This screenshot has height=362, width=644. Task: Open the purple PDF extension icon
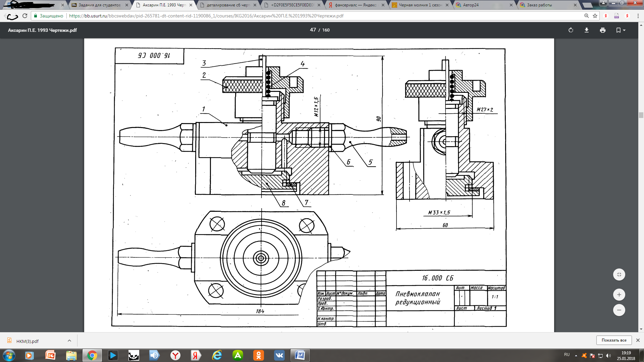[616, 16]
